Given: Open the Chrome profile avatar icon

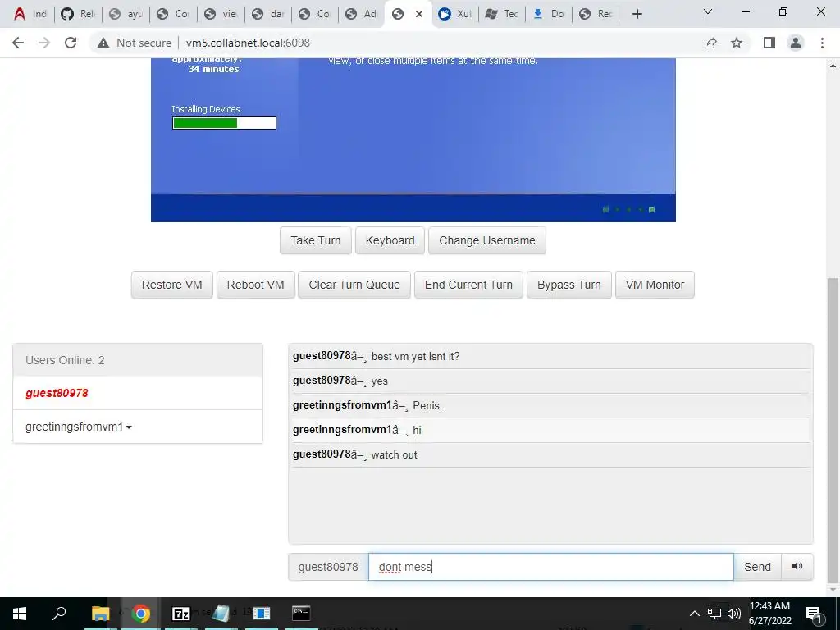Looking at the screenshot, I should [796, 43].
